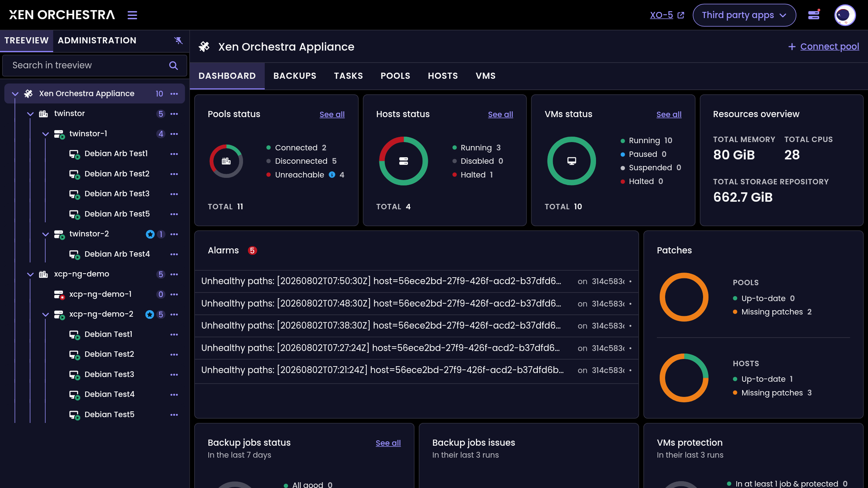
Task: Open more options for Xen Orchestra Appliance
Action: pos(174,94)
